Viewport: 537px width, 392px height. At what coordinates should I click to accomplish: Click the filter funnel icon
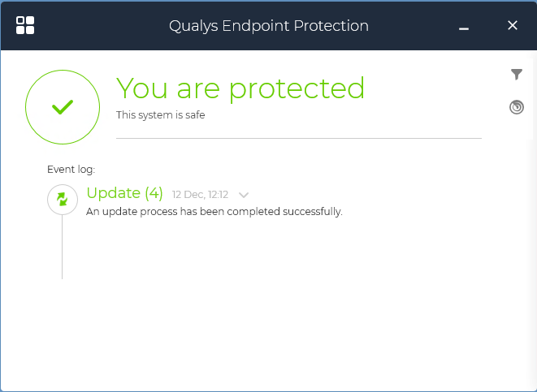click(x=517, y=75)
